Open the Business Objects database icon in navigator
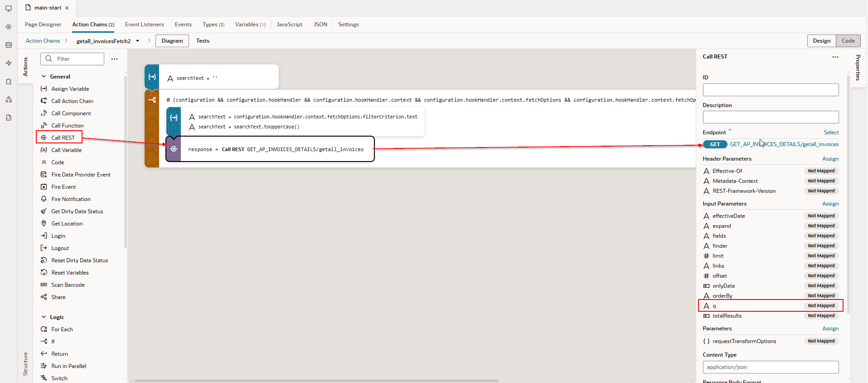Screen dimensions: 868x383 [9, 45]
